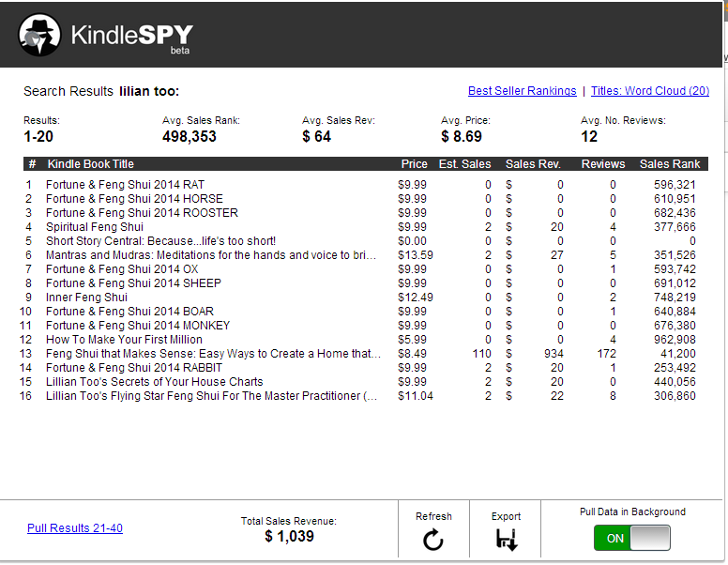The image size is (728, 565).
Task: Click the 'lilian too:' search term
Action: point(149,91)
